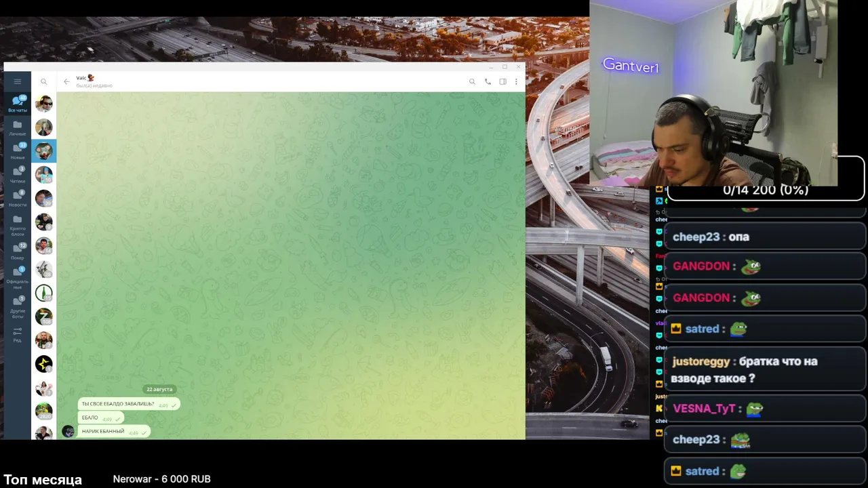Select the Все чаты folder tab
The height and width of the screenshot is (488, 868).
pos(18,104)
